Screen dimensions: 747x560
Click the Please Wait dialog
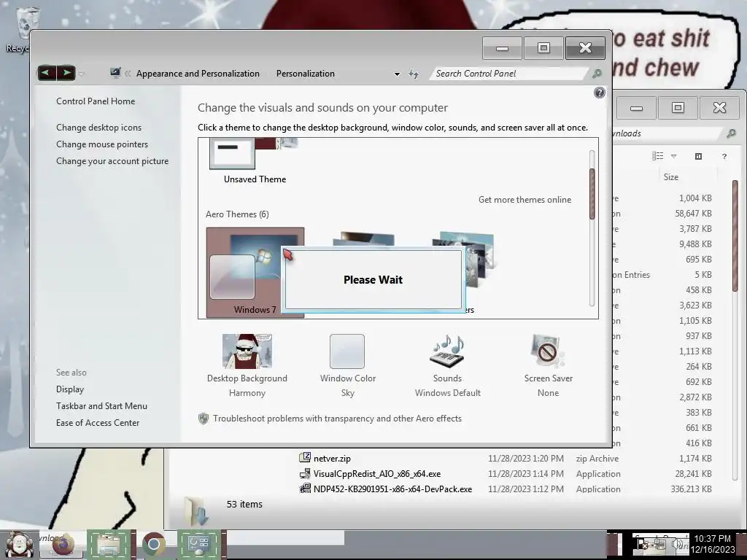pos(373,279)
